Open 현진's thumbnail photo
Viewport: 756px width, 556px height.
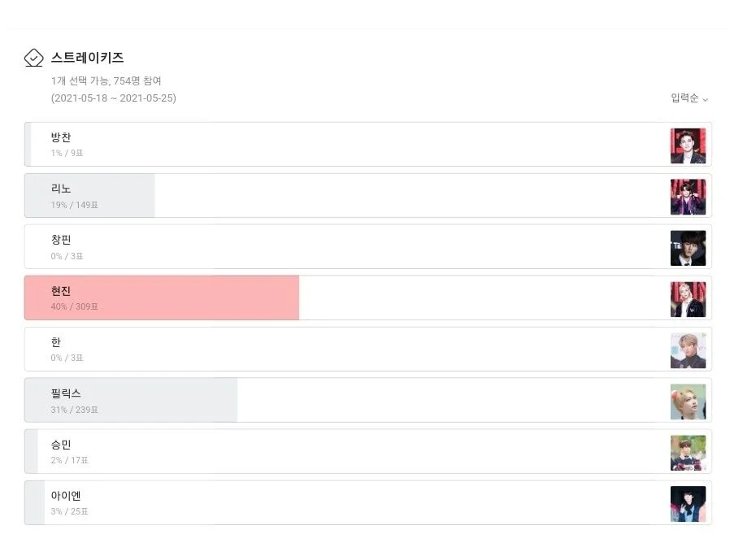[688, 299]
